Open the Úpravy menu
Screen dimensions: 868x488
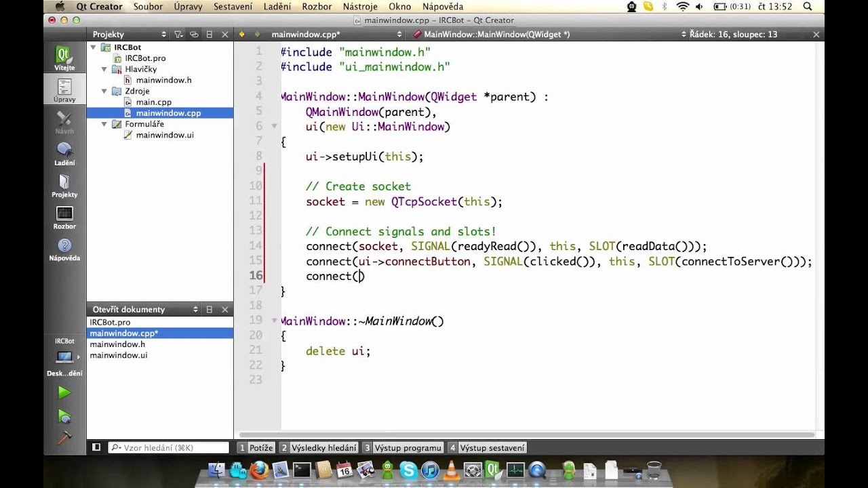click(188, 7)
